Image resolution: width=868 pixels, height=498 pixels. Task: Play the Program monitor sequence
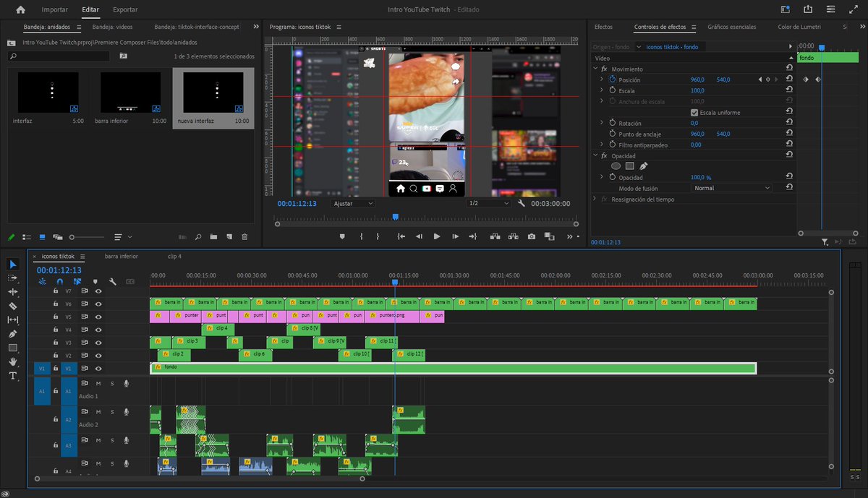click(437, 236)
